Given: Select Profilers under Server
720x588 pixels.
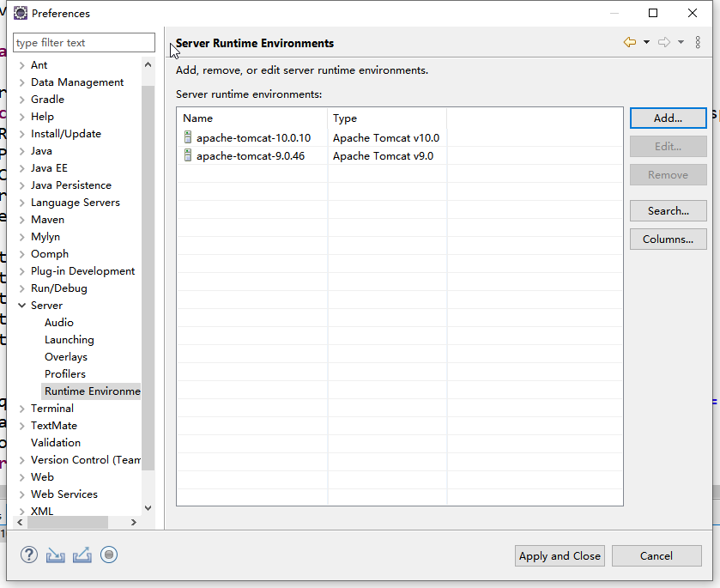Looking at the screenshot, I should point(65,373).
